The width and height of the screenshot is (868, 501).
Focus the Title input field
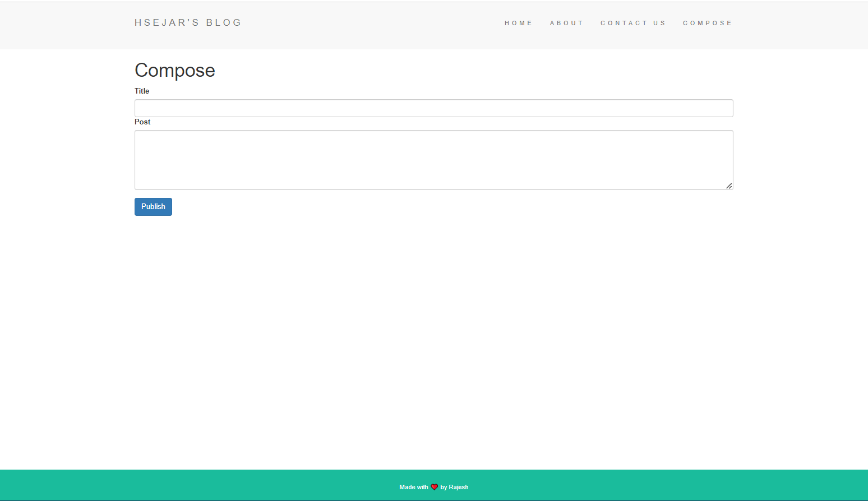434,108
